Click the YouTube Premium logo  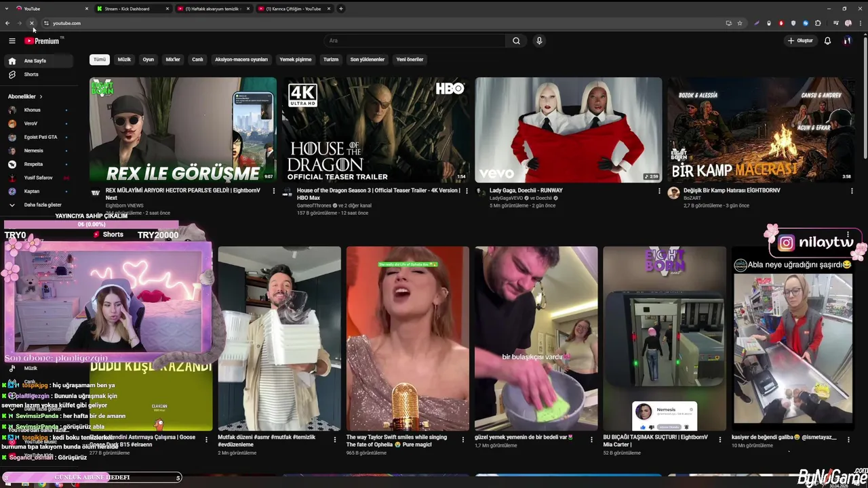pyautogui.click(x=42, y=41)
